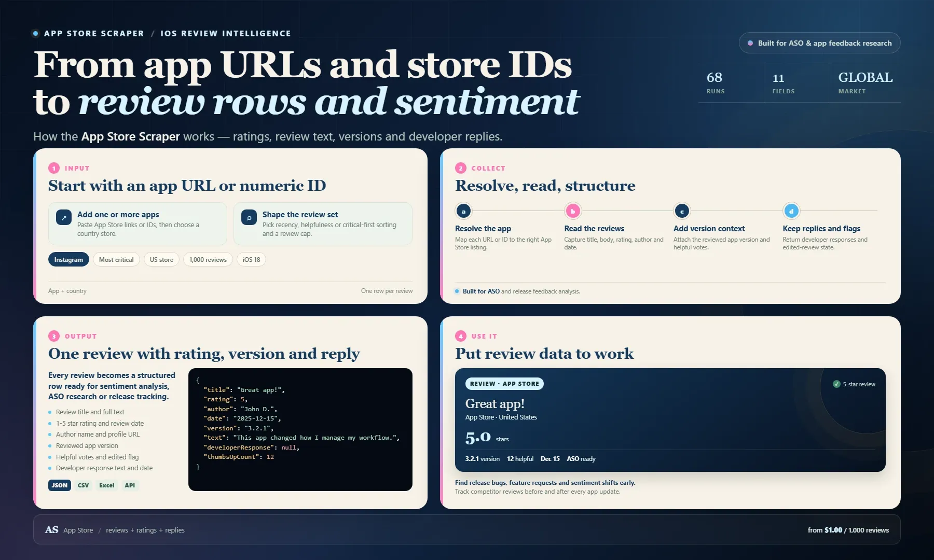Click the arrow icon beside Add one or more apps
This screenshot has width=934, height=560.
(64, 218)
